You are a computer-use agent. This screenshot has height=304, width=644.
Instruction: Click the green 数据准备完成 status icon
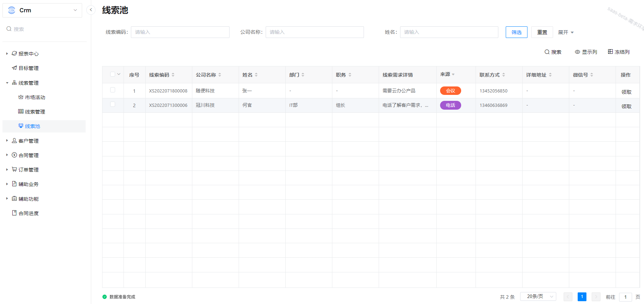pyautogui.click(x=105, y=297)
